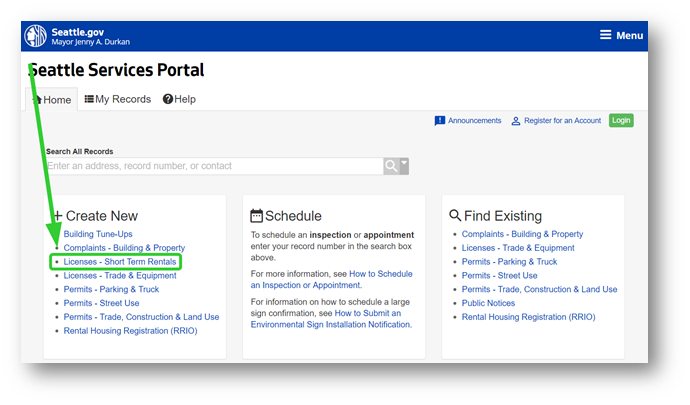Create new Licenses - Short Term Rentals
Viewport: 690px width, 405px height.
pyautogui.click(x=120, y=262)
